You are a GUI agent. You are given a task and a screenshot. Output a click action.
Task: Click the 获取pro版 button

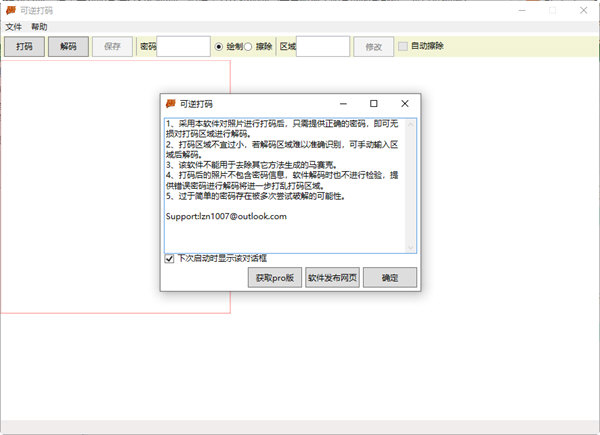pos(275,277)
